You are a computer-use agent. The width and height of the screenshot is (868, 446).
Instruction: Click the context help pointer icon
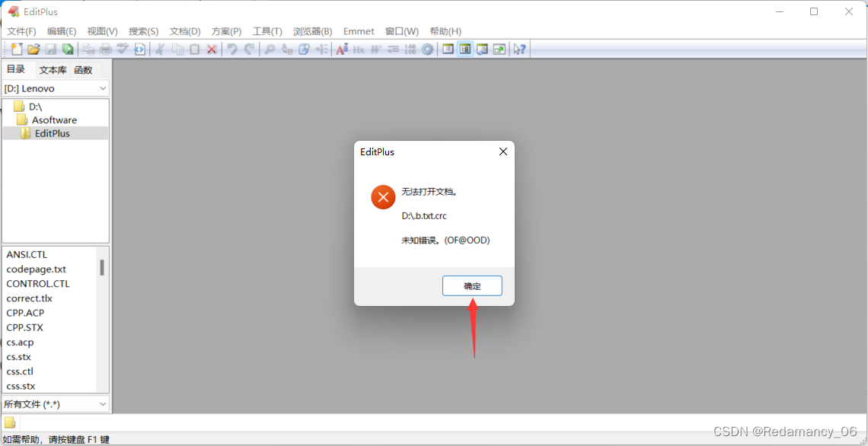[x=519, y=49]
